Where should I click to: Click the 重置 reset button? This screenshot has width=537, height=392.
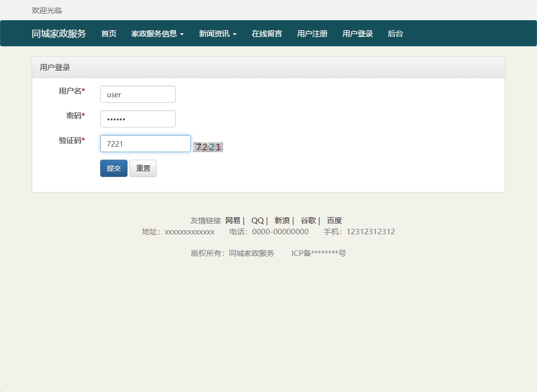point(143,168)
